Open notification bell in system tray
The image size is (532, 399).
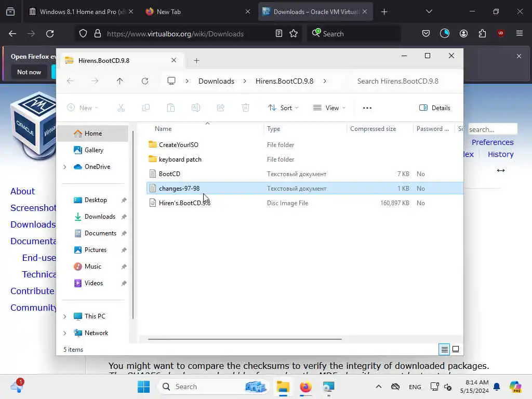coord(497,387)
